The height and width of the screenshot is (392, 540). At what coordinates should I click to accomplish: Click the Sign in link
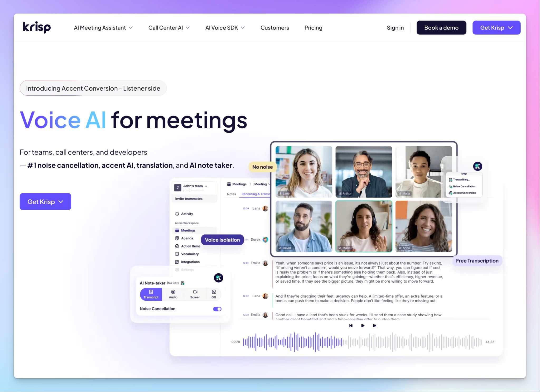coord(395,28)
